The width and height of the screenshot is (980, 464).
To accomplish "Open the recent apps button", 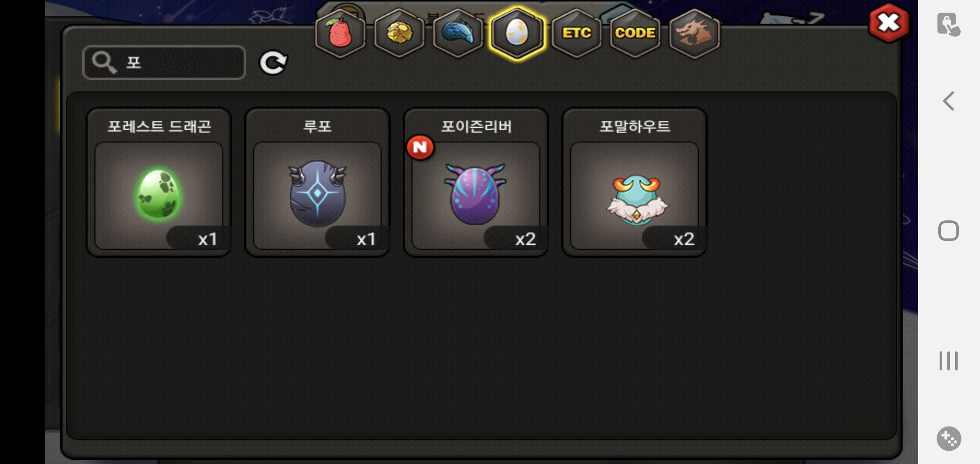I will click(949, 360).
